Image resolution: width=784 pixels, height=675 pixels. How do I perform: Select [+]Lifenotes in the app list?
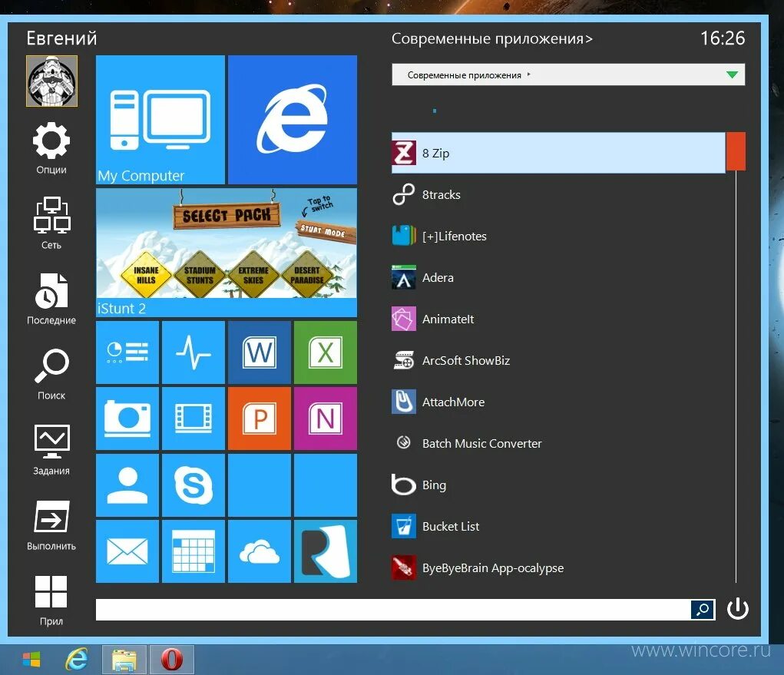558,236
